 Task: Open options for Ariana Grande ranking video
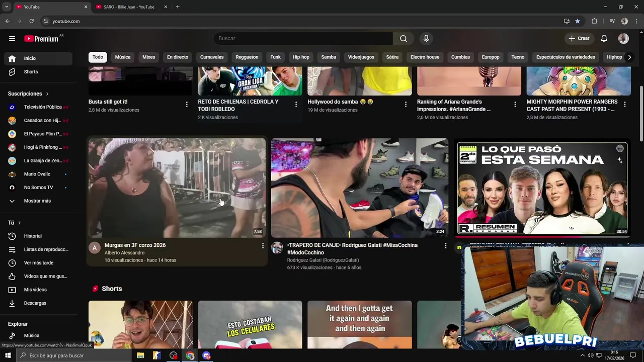tap(515, 105)
